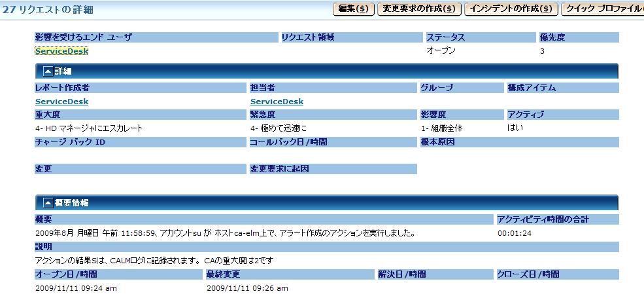The width and height of the screenshot is (644, 296).
Task: Collapse the 詳細 section
Action: [48, 71]
